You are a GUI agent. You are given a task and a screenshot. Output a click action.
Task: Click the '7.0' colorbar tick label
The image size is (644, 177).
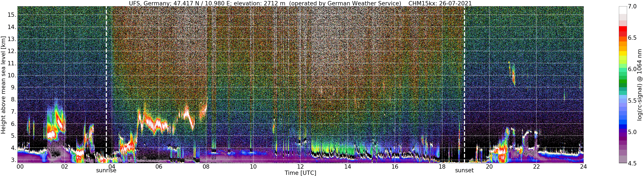pos(632,6)
